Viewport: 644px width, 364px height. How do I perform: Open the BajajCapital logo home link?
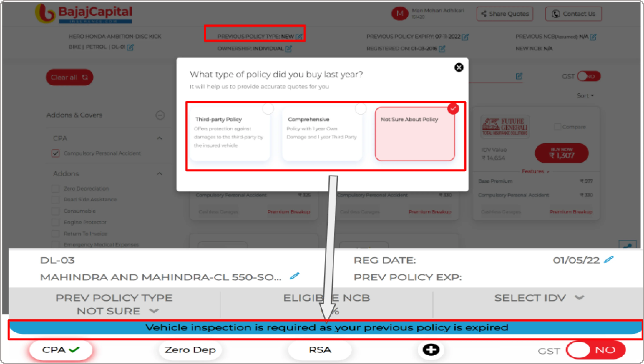83,14
